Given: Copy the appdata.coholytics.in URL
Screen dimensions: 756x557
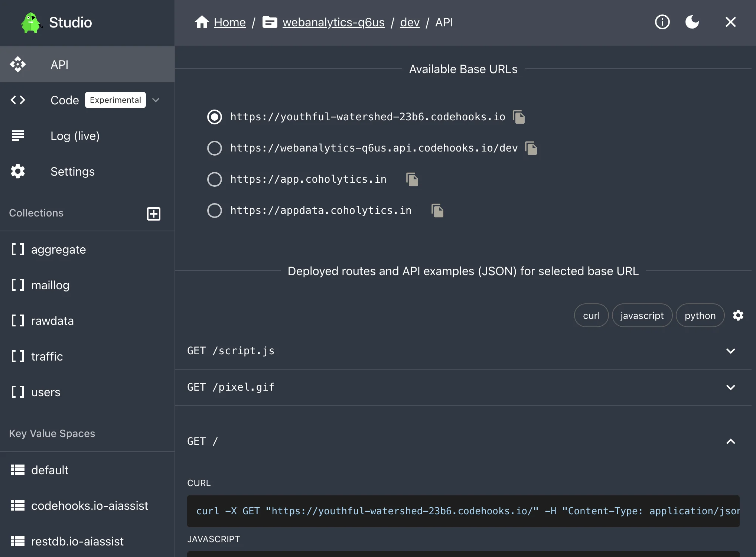Looking at the screenshot, I should 437,211.
